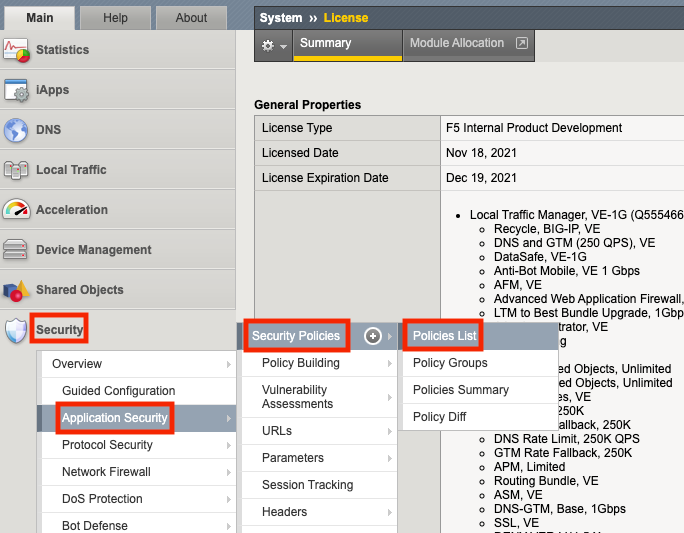The width and height of the screenshot is (684, 533).
Task: Open the Module Allocation tab
Action: tap(469, 45)
